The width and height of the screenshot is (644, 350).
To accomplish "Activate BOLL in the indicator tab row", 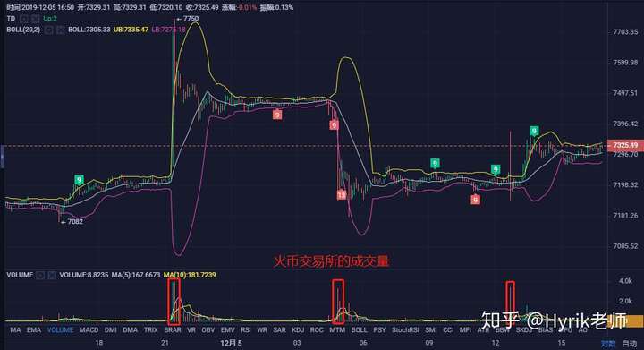I will (359, 330).
